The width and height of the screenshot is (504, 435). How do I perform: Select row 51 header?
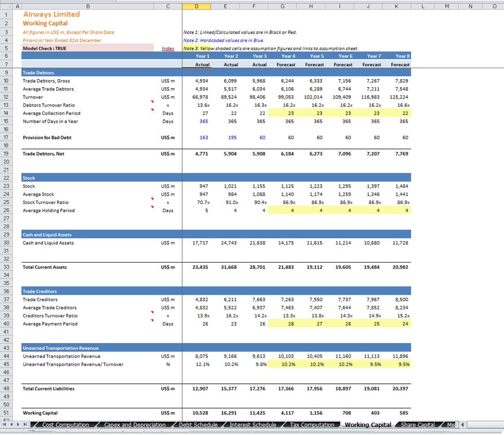[6, 413]
